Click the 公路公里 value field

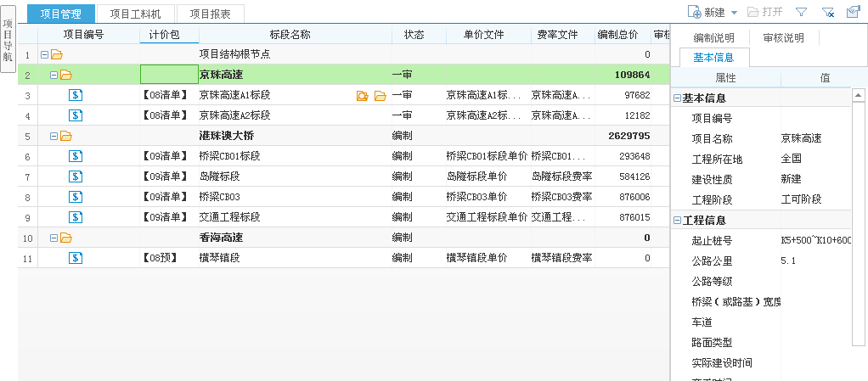[815, 261]
